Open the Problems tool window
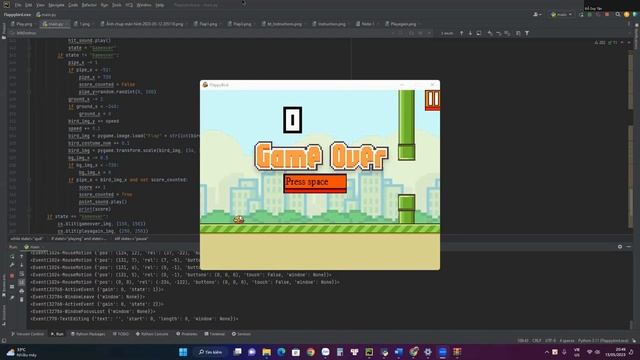 pyautogui.click(x=187, y=334)
